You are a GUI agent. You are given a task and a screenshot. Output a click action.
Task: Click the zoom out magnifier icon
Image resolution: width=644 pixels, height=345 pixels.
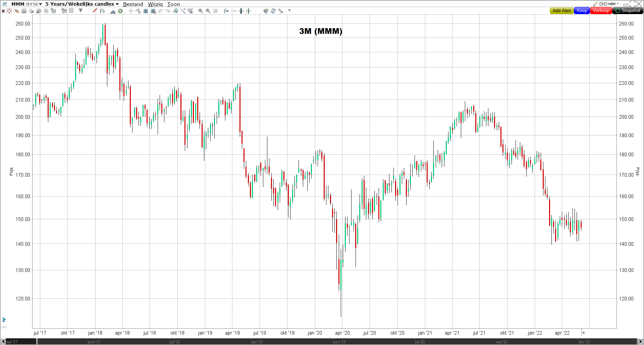[x=208, y=11]
